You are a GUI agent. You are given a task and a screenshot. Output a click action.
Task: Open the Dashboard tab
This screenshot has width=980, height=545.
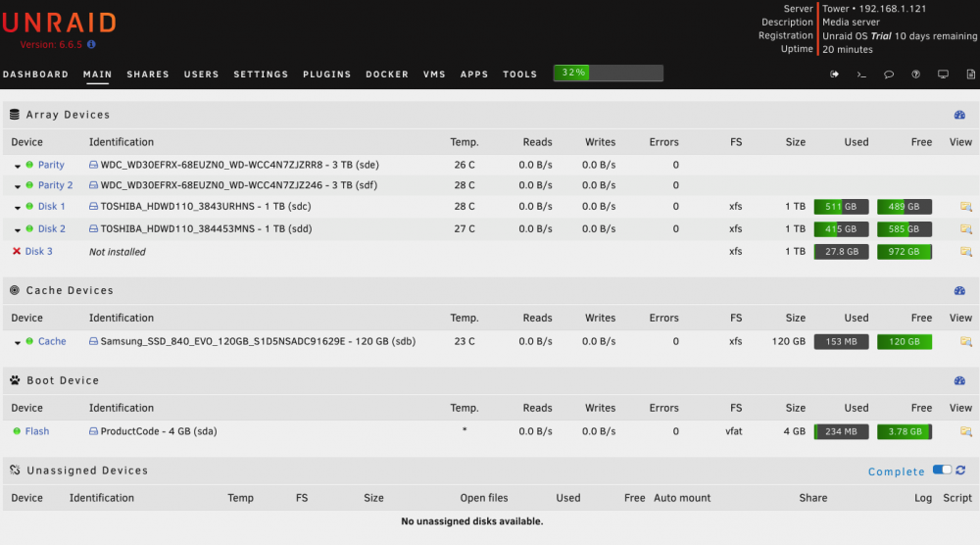coord(35,74)
